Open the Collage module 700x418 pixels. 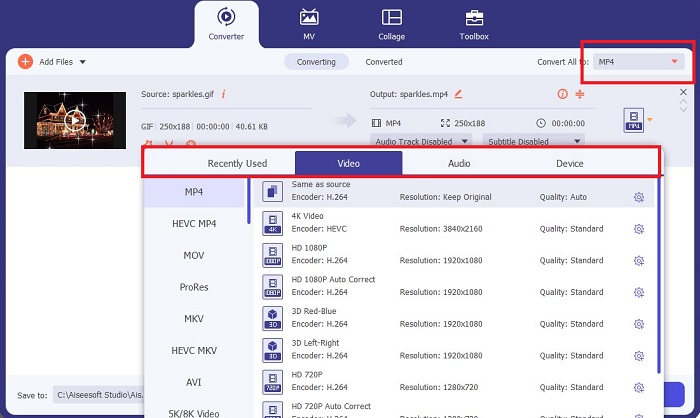pos(391,24)
